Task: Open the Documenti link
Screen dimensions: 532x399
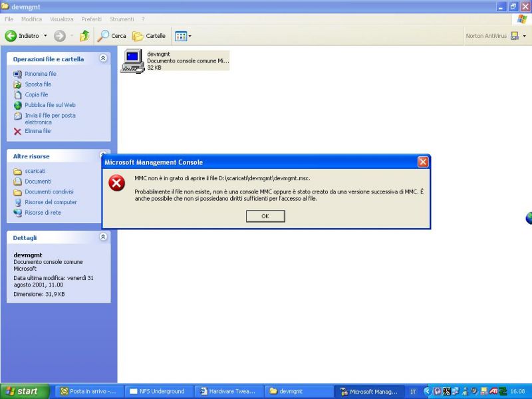Action: point(38,182)
